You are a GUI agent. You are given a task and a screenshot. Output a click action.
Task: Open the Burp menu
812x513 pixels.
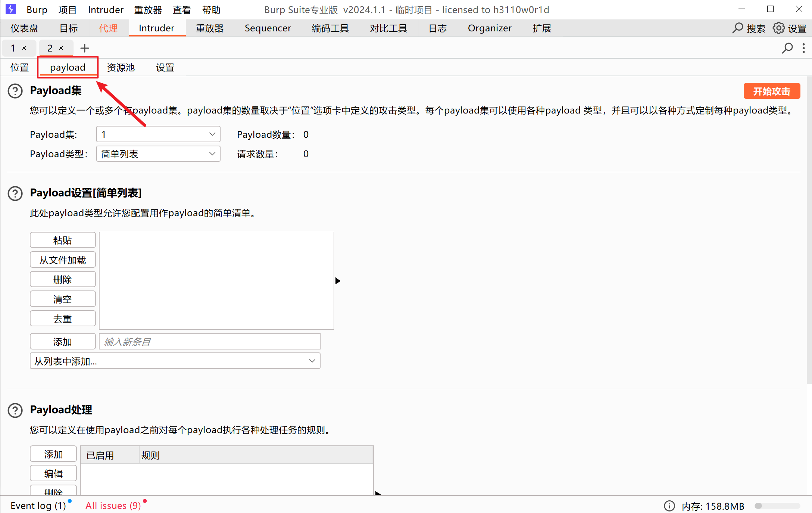click(37, 10)
